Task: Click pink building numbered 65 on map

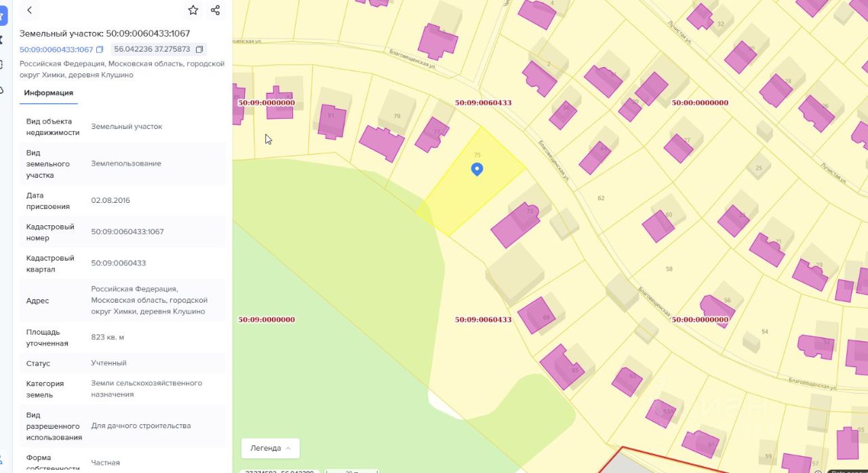Action: [x=562, y=366]
